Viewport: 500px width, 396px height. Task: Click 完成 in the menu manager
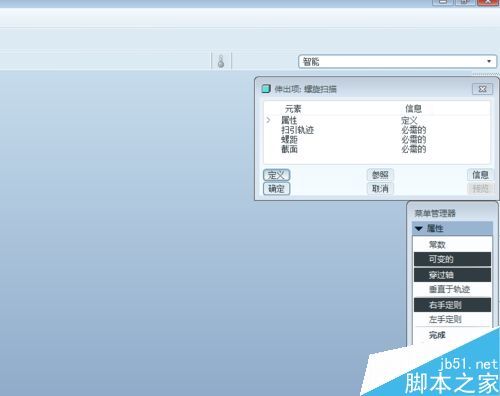pyautogui.click(x=437, y=335)
